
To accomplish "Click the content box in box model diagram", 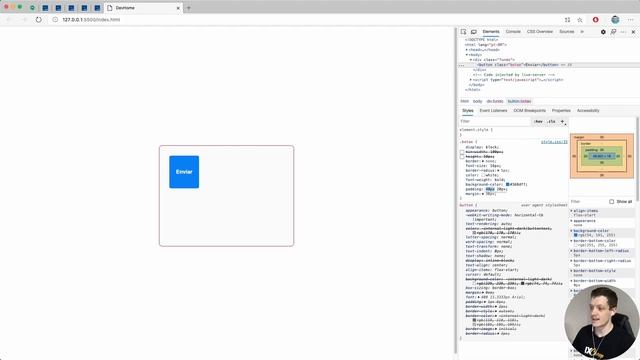I will [602, 156].
